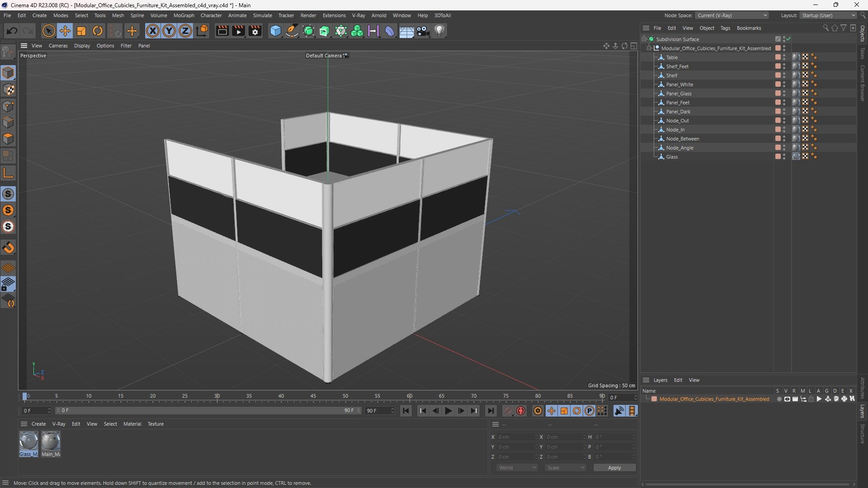Click the MoGraph Cloner icon
Image resolution: width=868 pixels, height=488 pixels.
tap(357, 31)
